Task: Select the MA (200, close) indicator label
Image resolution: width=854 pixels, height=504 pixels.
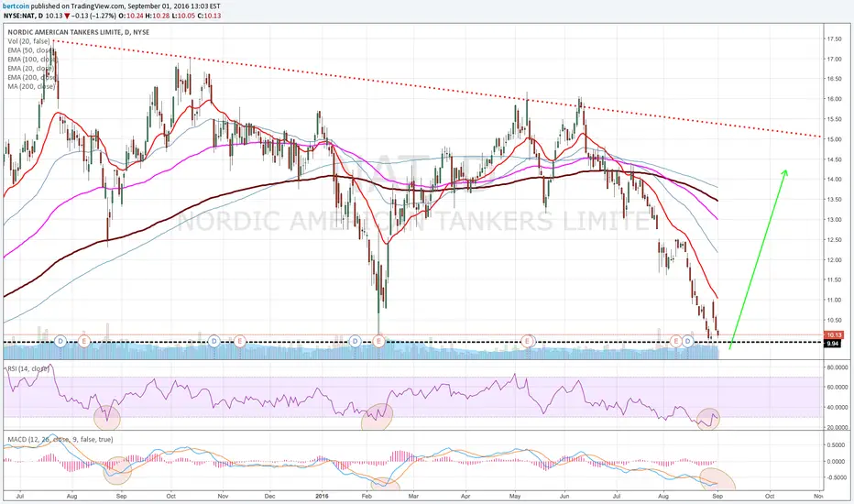Action: 31,86
